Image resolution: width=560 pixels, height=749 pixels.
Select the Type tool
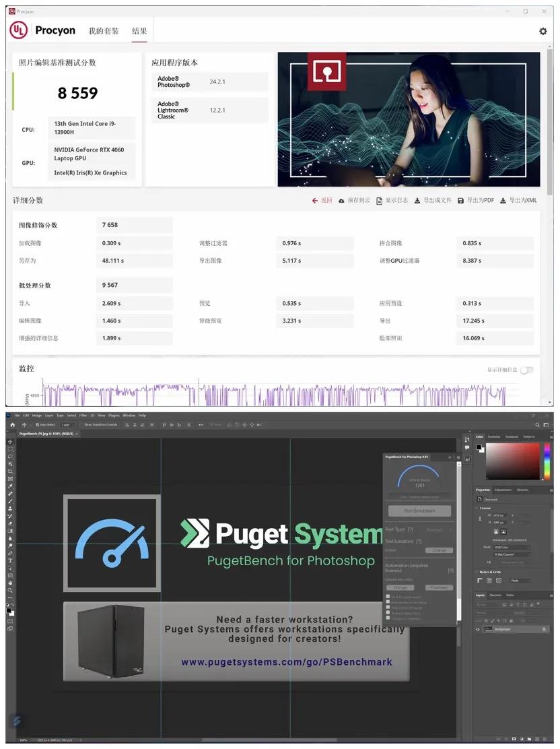[x=10, y=561]
